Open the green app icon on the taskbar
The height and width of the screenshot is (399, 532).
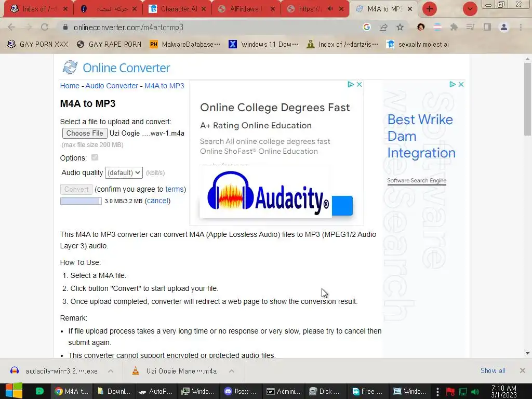tap(39, 391)
